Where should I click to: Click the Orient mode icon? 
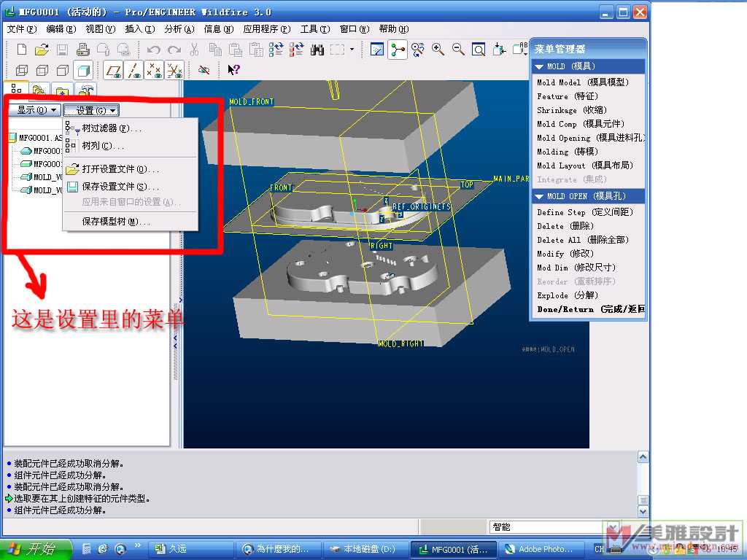point(418,49)
